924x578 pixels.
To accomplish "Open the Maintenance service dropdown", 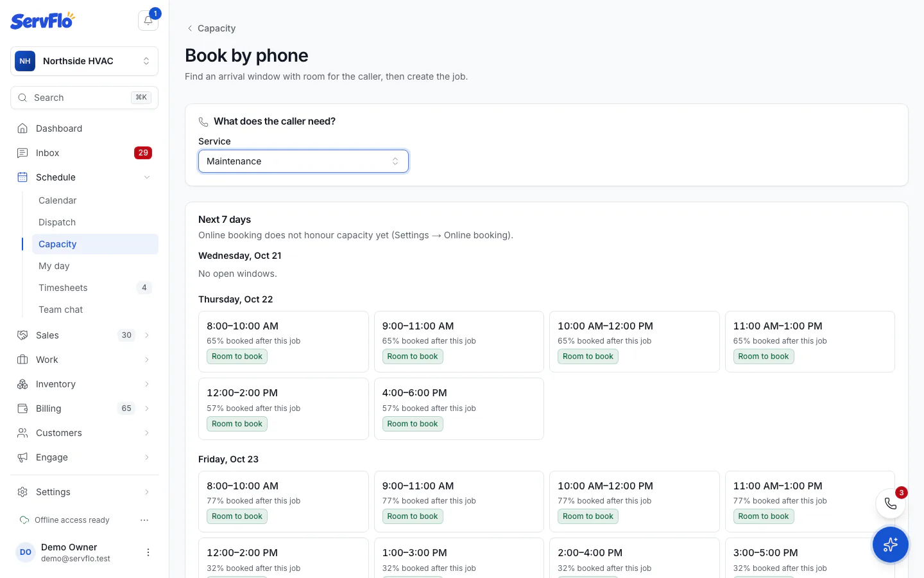I will pos(304,161).
